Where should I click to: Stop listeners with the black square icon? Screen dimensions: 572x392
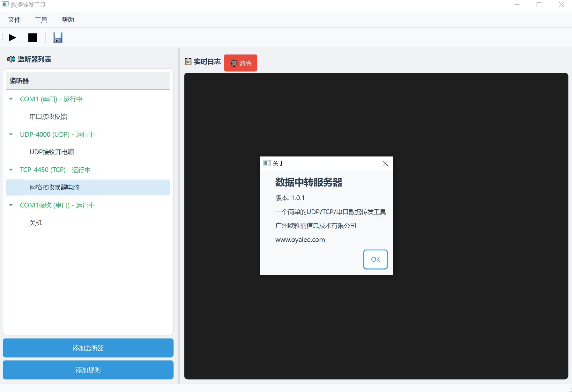[x=33, y=38]
